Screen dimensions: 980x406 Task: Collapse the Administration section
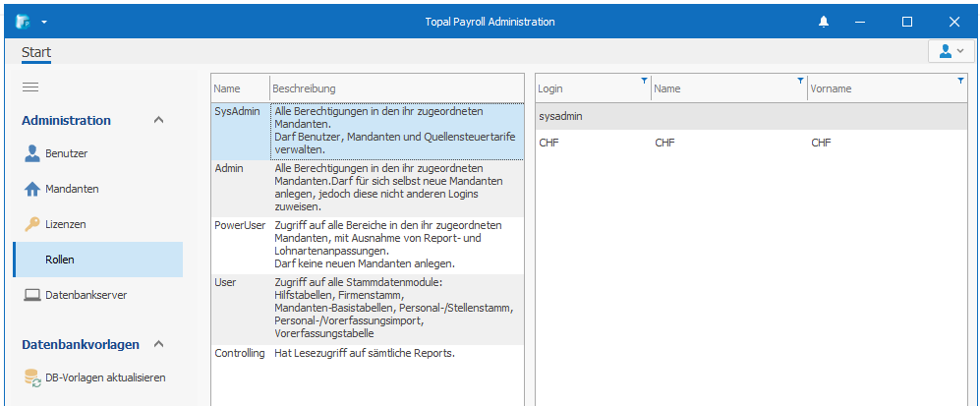pyautogui.click(x=159, y=120)
